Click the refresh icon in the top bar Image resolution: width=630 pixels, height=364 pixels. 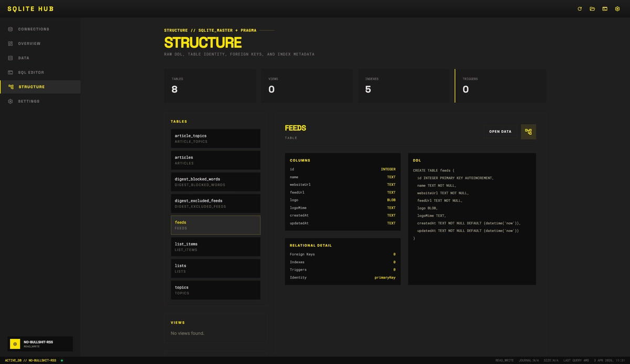pos(579,8)
